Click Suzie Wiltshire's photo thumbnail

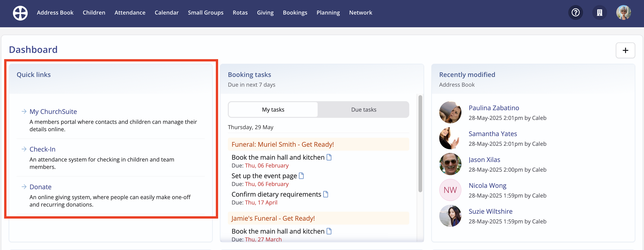click(450, 216)
